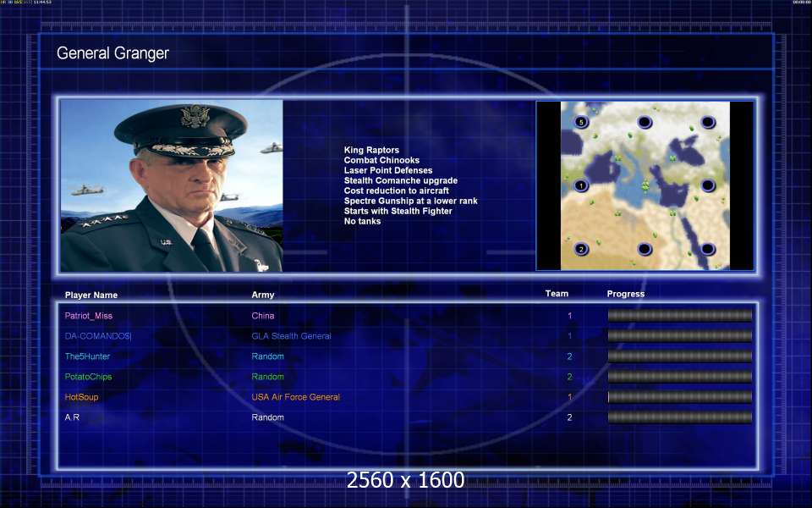This screenshot has width=812, height=508.
Task: Select player A.R
Action: click(72, 417)
